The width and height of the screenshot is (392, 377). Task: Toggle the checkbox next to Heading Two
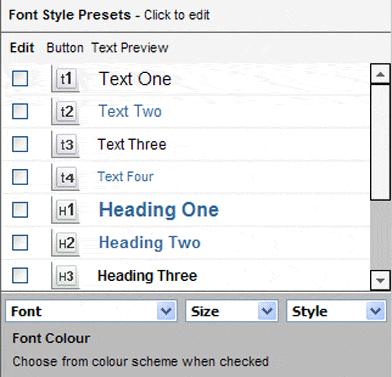pos(20,243)
